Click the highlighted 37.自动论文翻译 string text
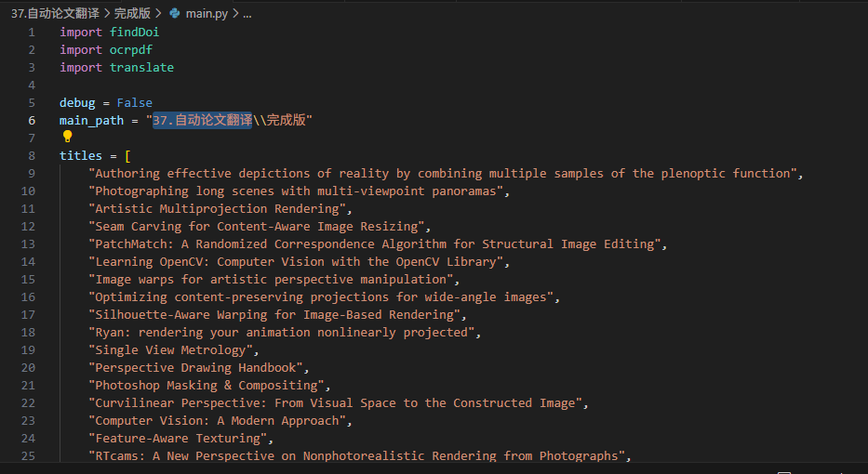The image size is (868, 474). pyautogui.click(x=202, y=120)
